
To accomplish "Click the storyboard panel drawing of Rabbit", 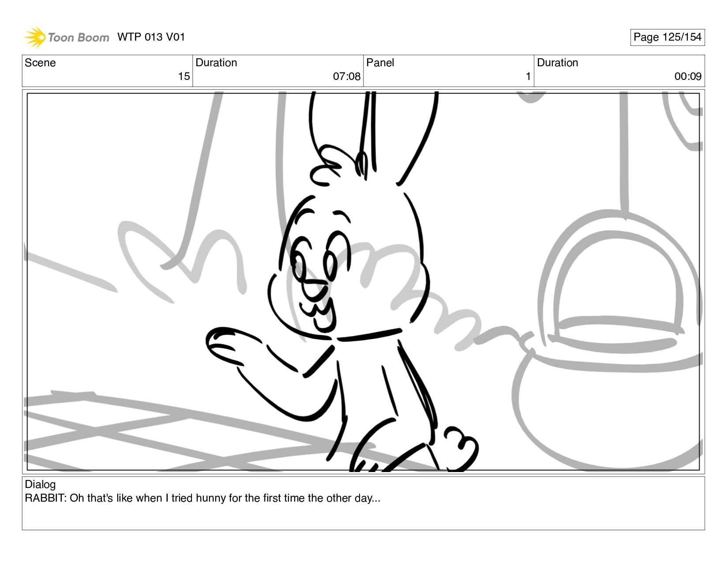I will [x=363, y=282].
